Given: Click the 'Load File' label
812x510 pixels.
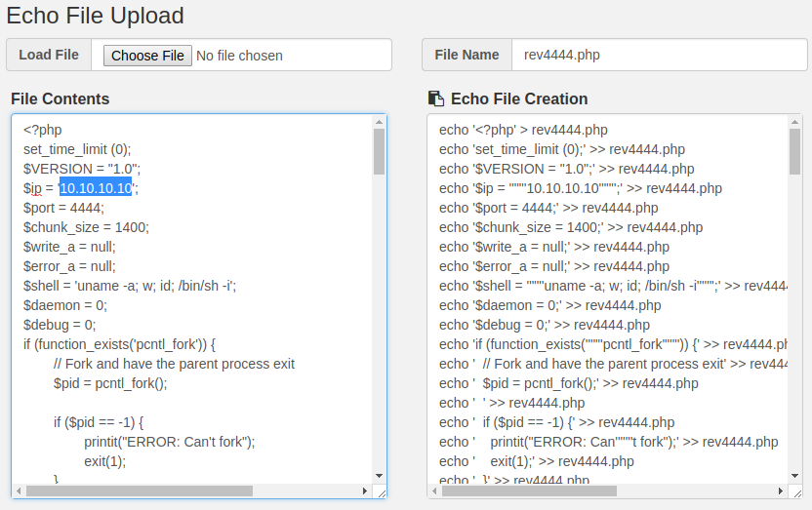Looking at the screenshot, I should point(49,55).
